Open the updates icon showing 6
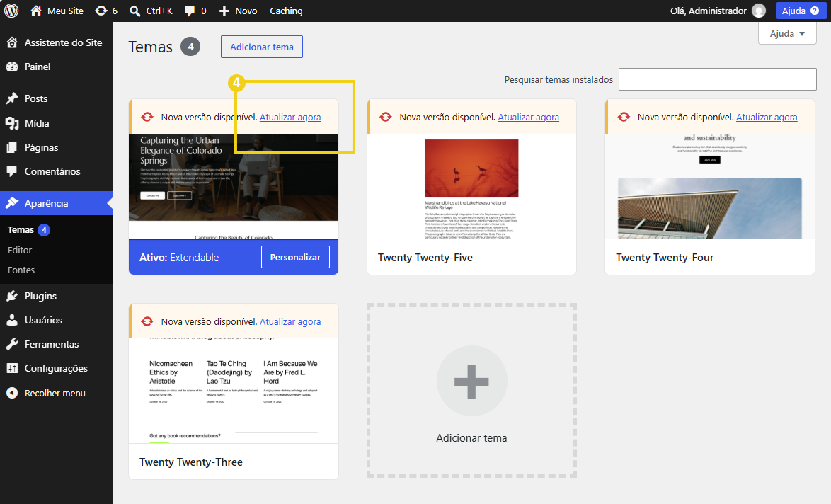The height and width of the screenshot is (504, 831). point(101,11)
